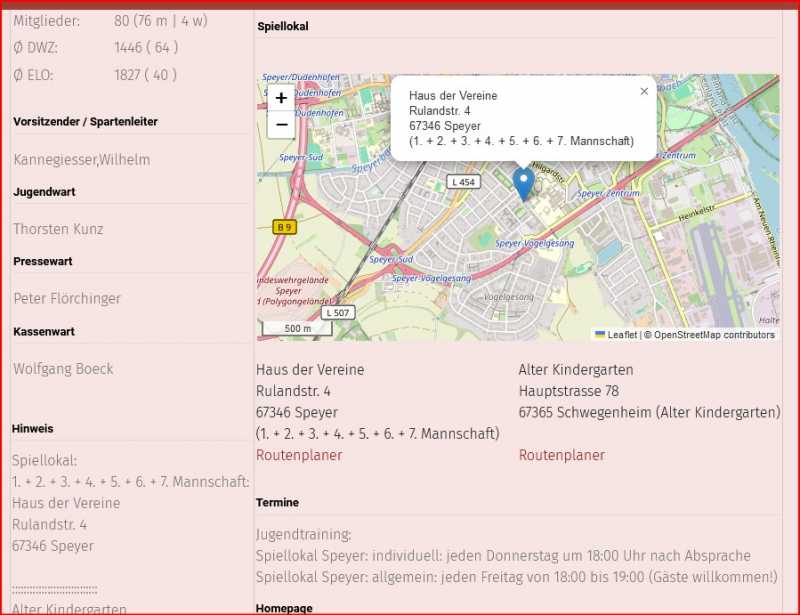Click the Alter Kindergarten address heading

[x=576, y=370]
